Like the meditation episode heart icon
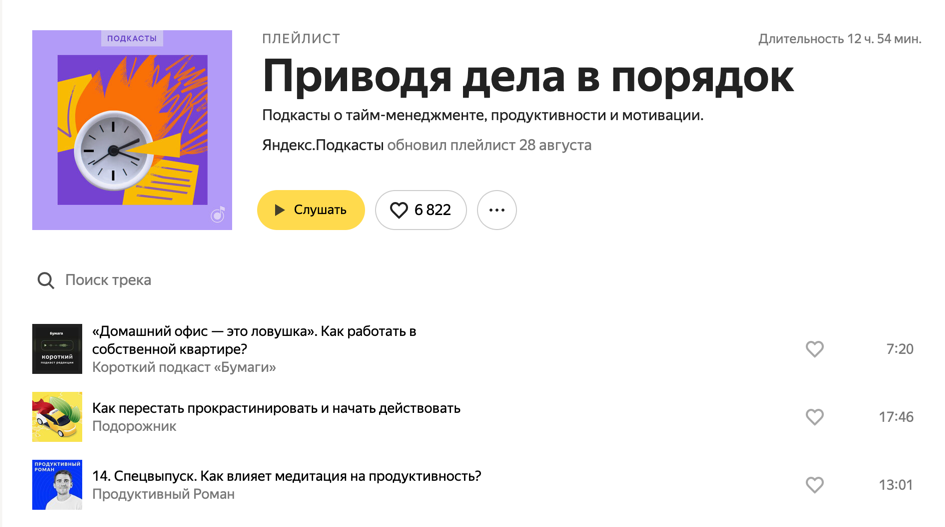The height and width of the screenshot is (527, 945). 814,485
